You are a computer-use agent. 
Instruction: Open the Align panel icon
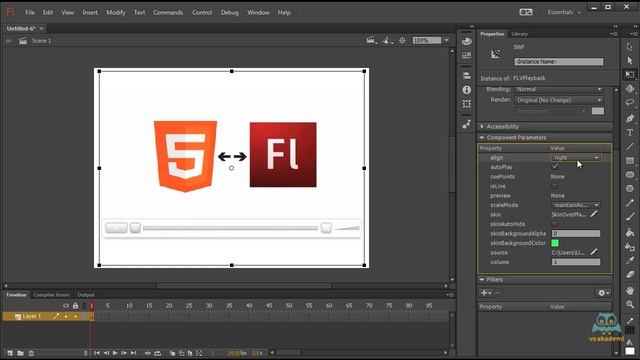467,76
